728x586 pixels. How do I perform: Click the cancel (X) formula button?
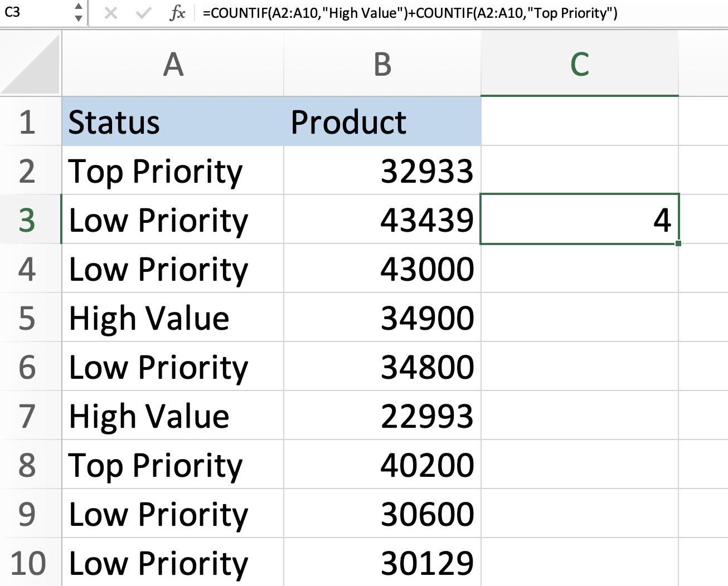(111, 12)
